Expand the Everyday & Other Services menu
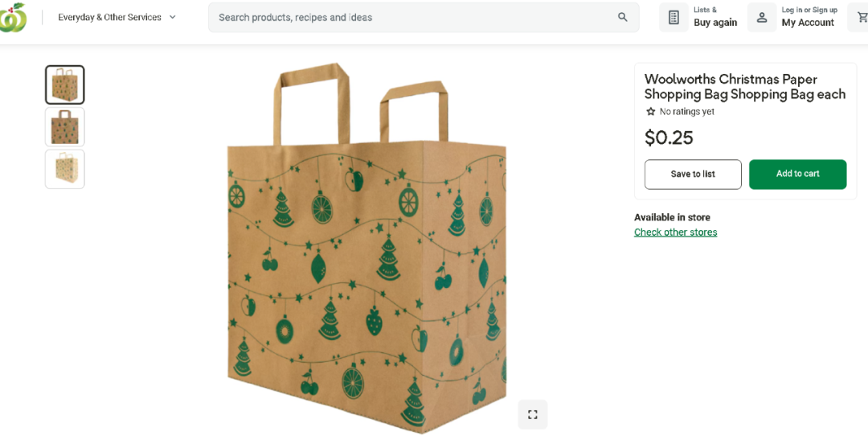868x436 pixels. pyautogui.click(x=117, y=17)
